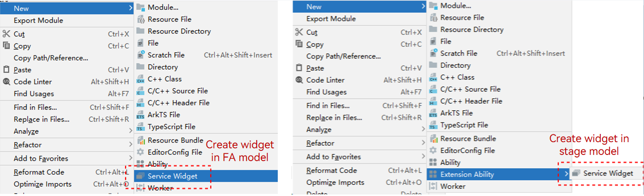The width and height of the screenshot is (644, 196).
Task: Click Code Linter icon in left-hand menu
Action: pos(7,82)
